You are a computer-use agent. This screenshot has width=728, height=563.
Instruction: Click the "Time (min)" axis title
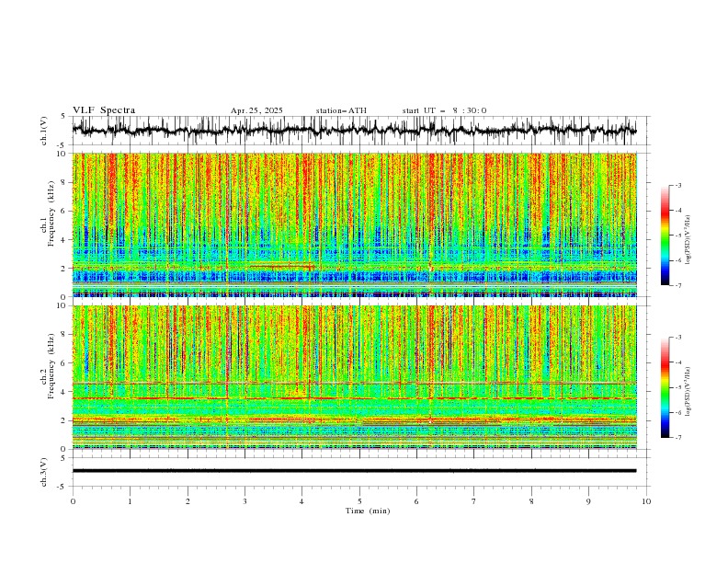pyautogui.click(x=368, y=511)
